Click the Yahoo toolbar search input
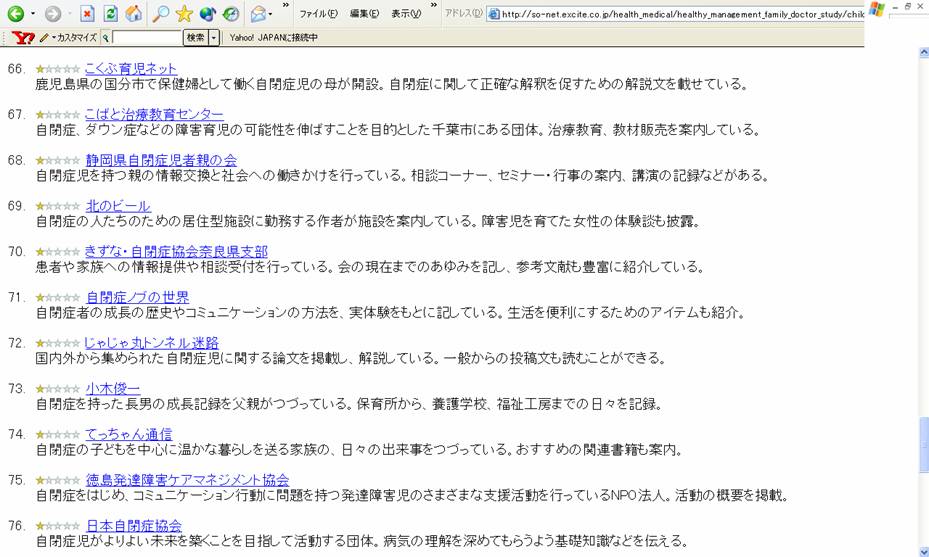The width and height of the screenshot is (929, 557). coord(146,37)
